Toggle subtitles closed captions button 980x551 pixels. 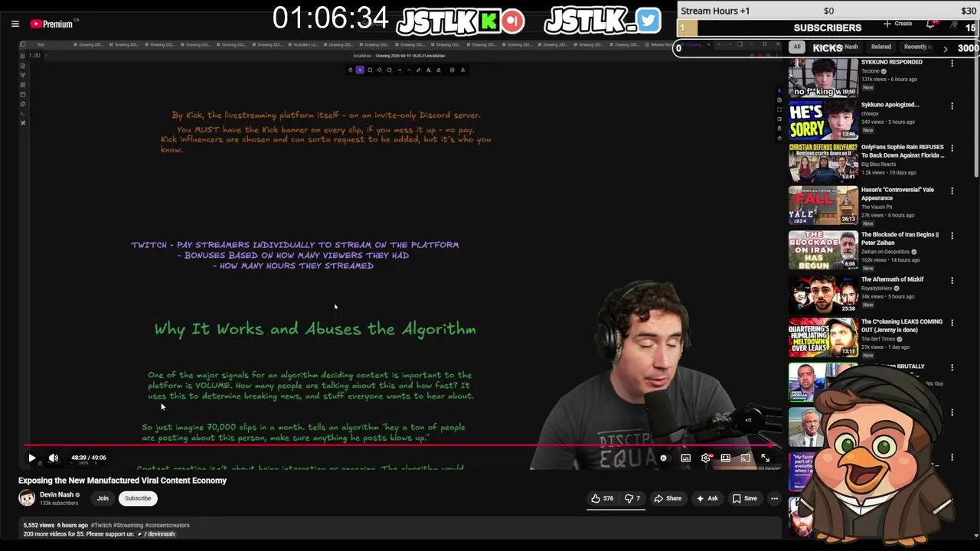pos(686,458)
